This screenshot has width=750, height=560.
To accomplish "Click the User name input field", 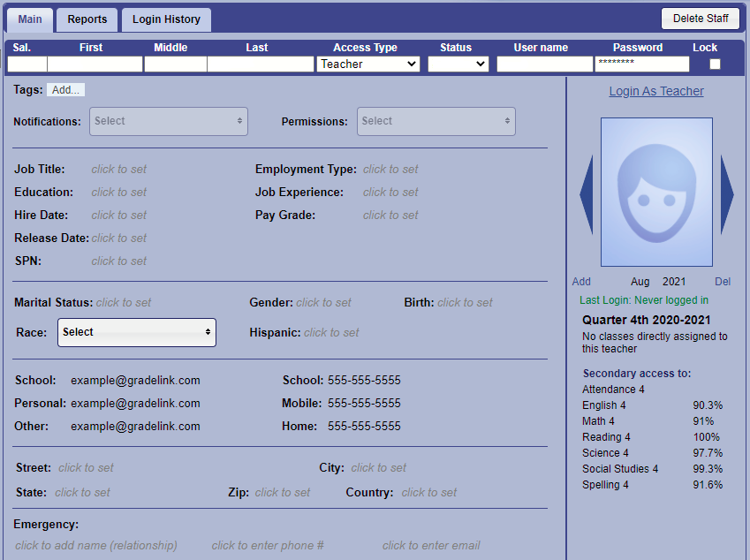I will (x=544, y=64).
